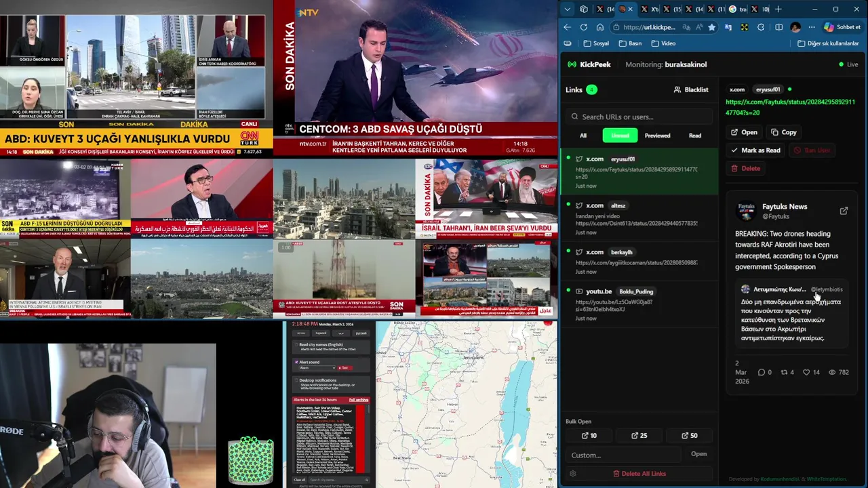
Task: Select the x.com link from eryusuf01
Action: click(x=639, y=172)
